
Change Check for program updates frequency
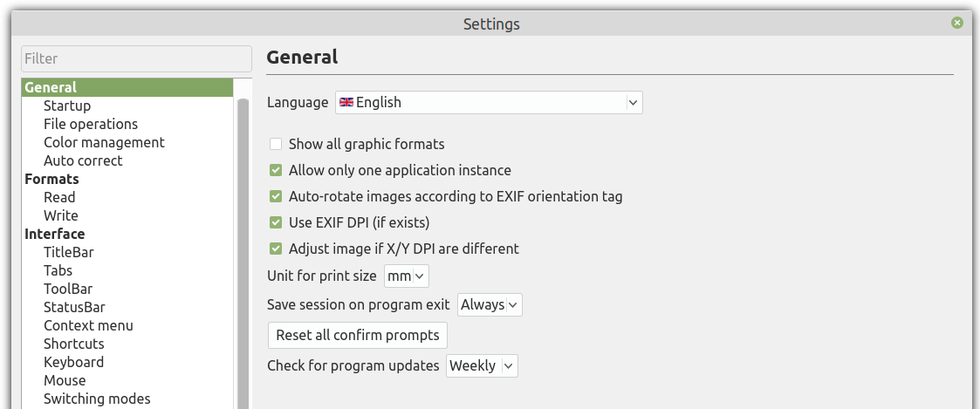[482, 366]
